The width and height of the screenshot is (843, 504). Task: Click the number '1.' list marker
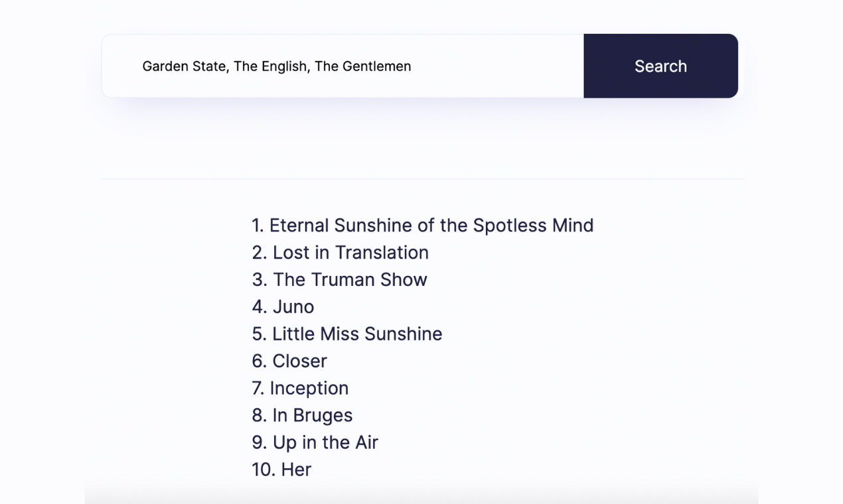click(x=258, y=225)
